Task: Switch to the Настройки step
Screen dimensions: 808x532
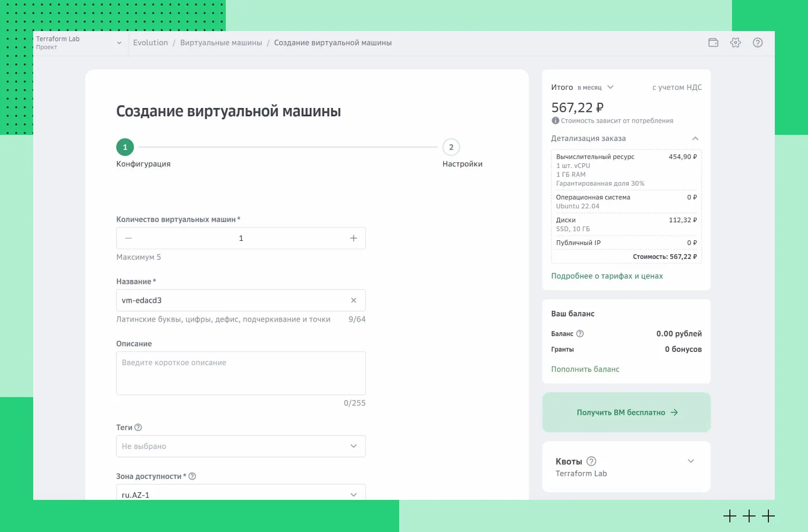Action: point(451,147)
